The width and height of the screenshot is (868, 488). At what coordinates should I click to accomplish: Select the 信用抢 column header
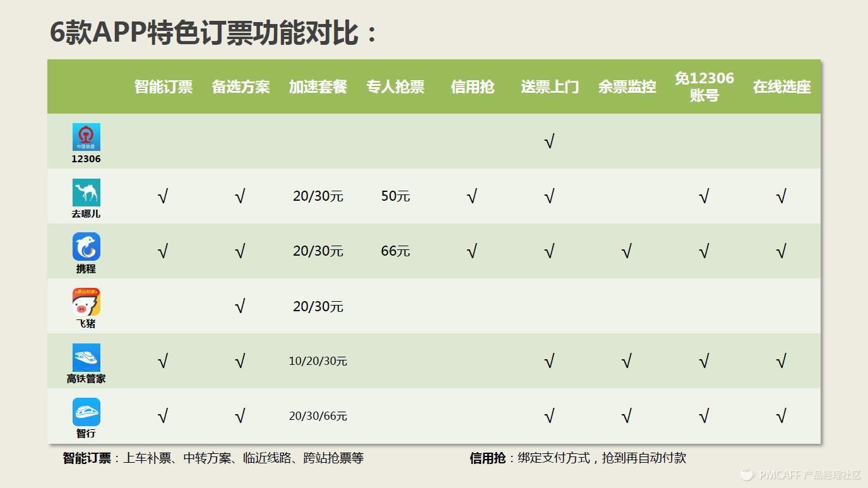472,86
